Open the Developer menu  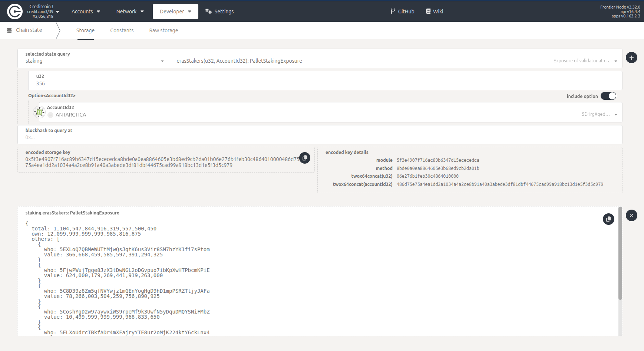click(x=175, y=12)
